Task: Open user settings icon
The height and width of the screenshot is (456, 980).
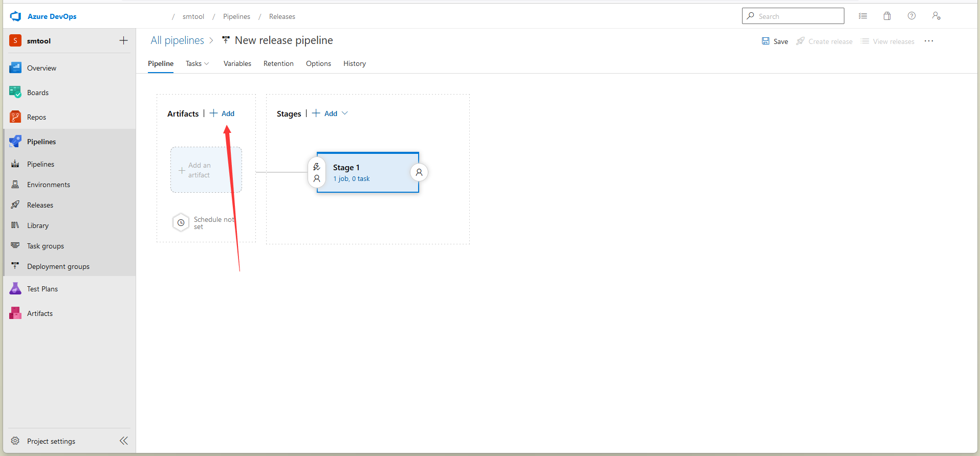Action: [x=936, y=16]
